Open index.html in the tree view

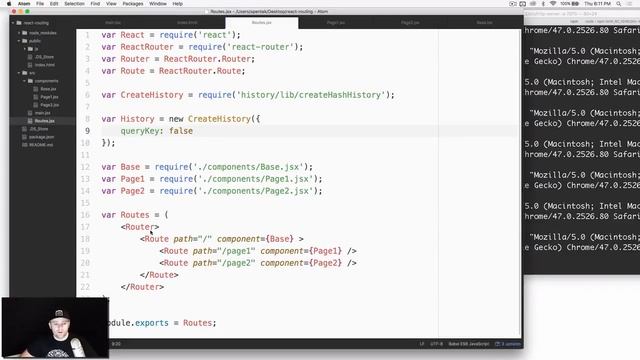click(44, 65)
